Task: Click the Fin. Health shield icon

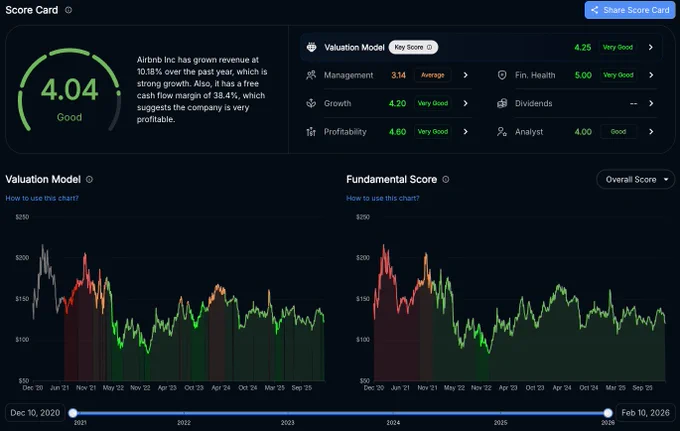Action: pos(502,75)
